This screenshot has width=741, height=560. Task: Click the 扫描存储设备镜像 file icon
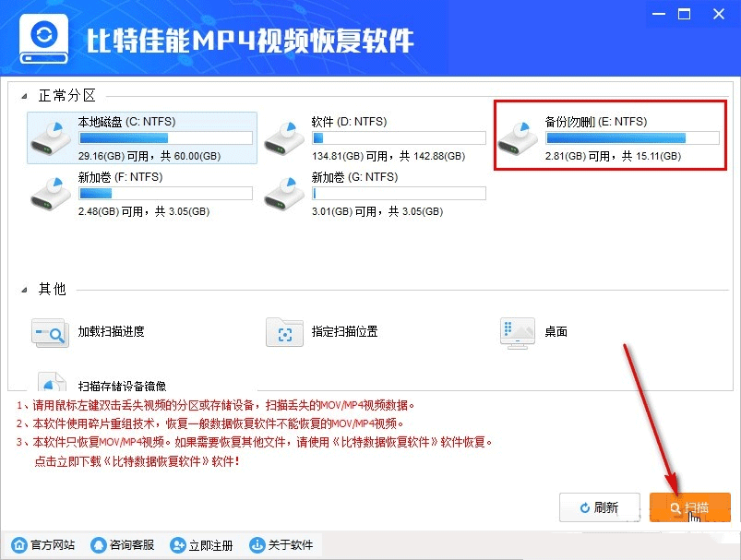coord(52,382)
